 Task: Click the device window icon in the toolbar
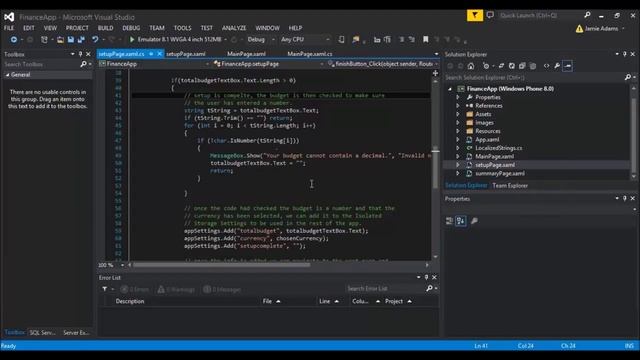pos(341,40)
